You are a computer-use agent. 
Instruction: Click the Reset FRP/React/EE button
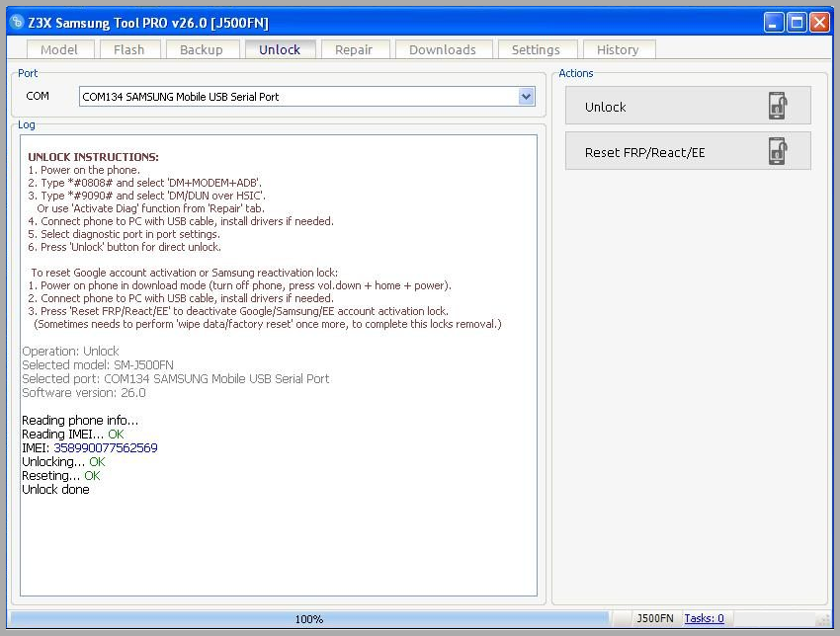pyautogui.click(x=688, y=151)
